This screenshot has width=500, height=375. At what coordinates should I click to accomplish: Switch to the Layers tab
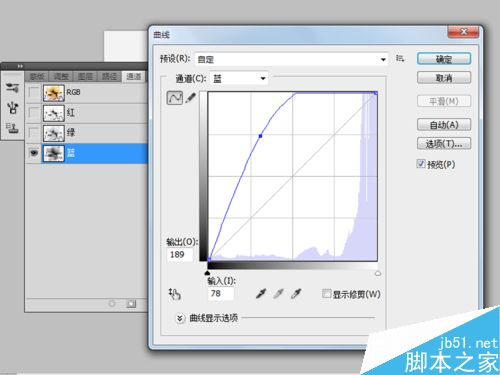click(85, 77)
